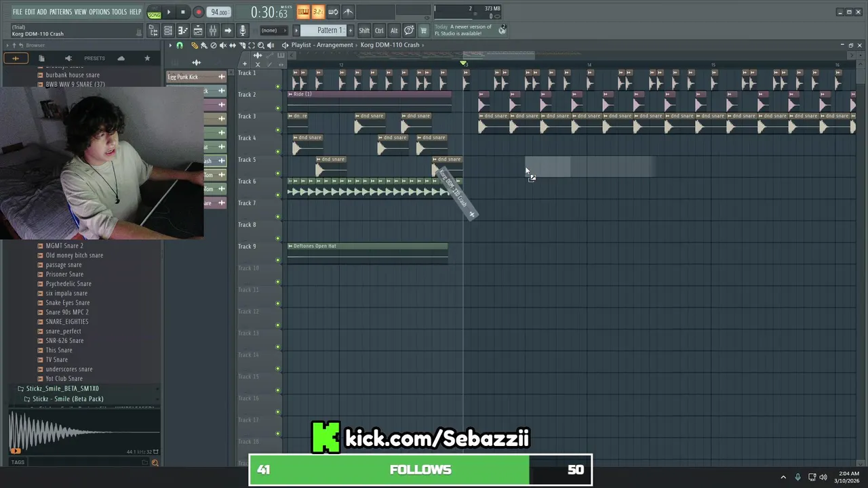
Task: Open the OPTIONS menu
Action: tap(99, 12)
